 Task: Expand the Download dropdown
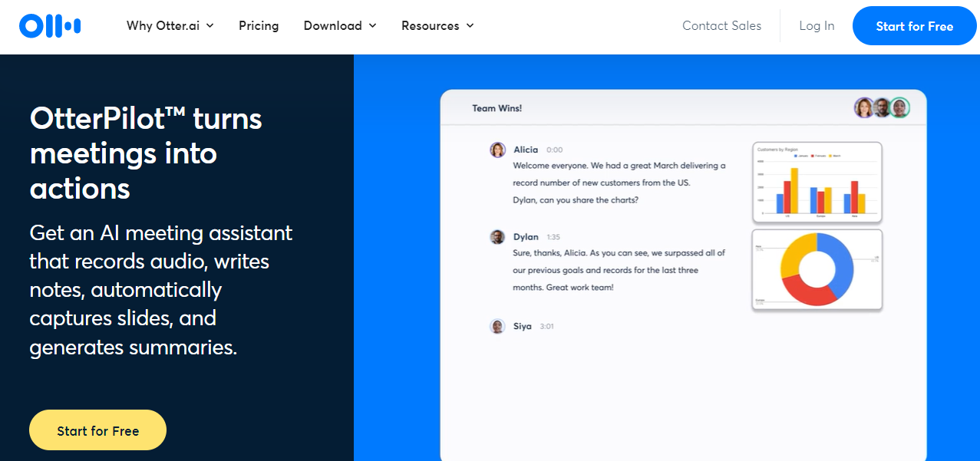(340, 26)
